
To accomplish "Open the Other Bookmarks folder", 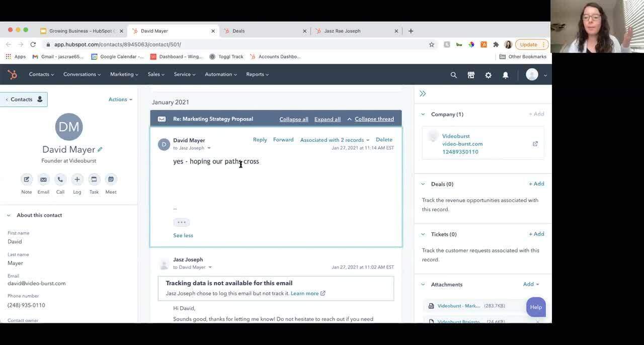I will [523, 57].
